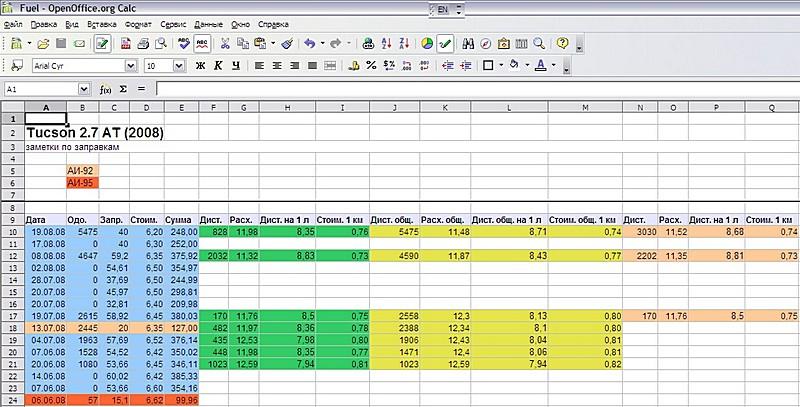
Task: Open OpenOffice Help
Action: click(562, 44)
